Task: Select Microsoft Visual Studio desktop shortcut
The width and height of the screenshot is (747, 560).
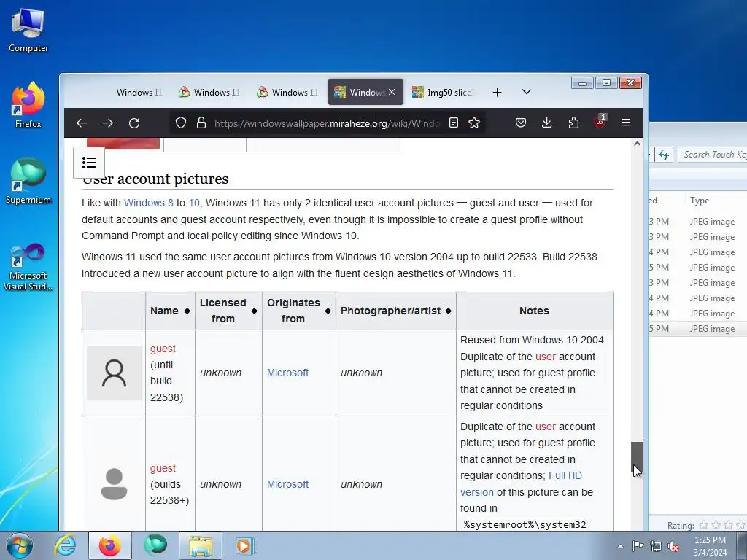Action: 28,267
